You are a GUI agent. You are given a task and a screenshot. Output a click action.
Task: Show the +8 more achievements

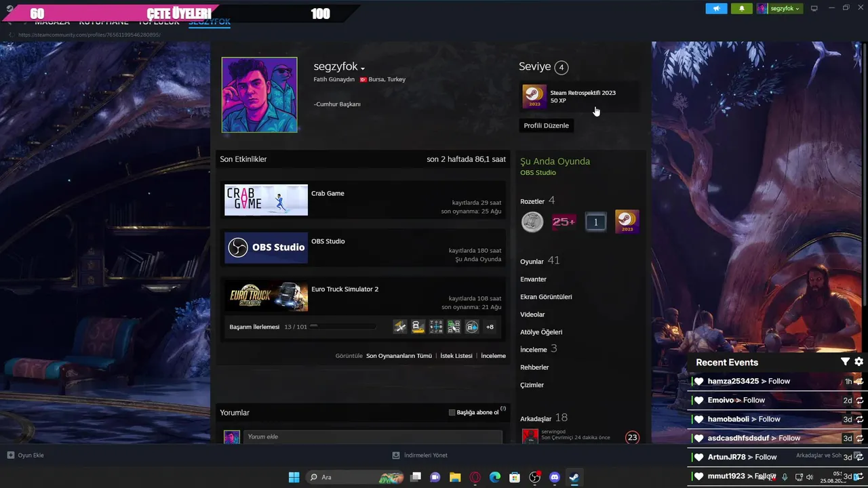(x=490, y=327)
